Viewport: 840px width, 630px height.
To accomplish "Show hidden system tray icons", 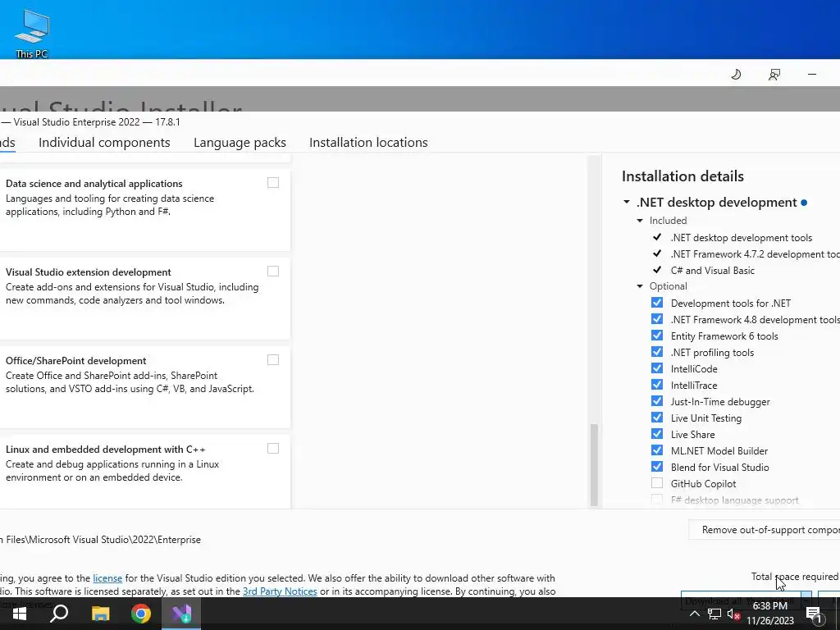I will 694,614.
